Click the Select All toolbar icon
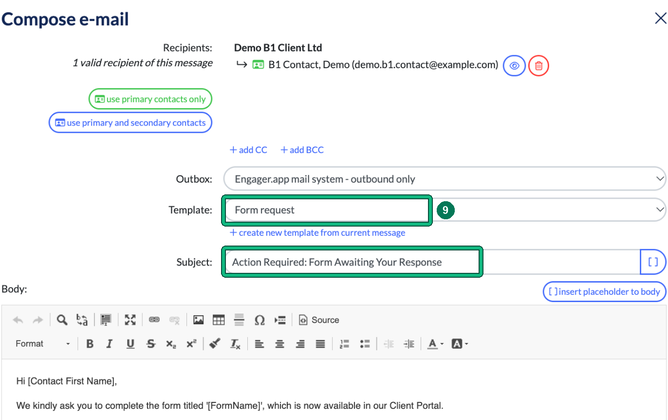Viewport: 668px width, 420px height. tap(106, 320)
